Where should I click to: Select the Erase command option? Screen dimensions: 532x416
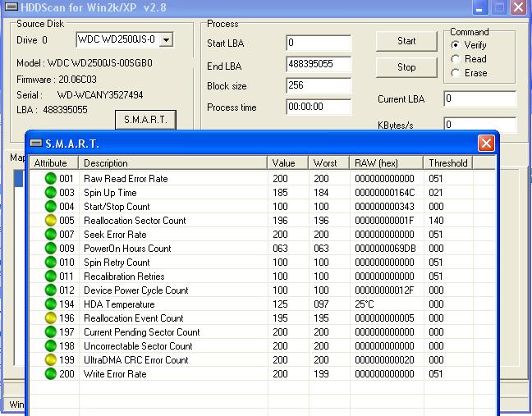click(456, 73)
